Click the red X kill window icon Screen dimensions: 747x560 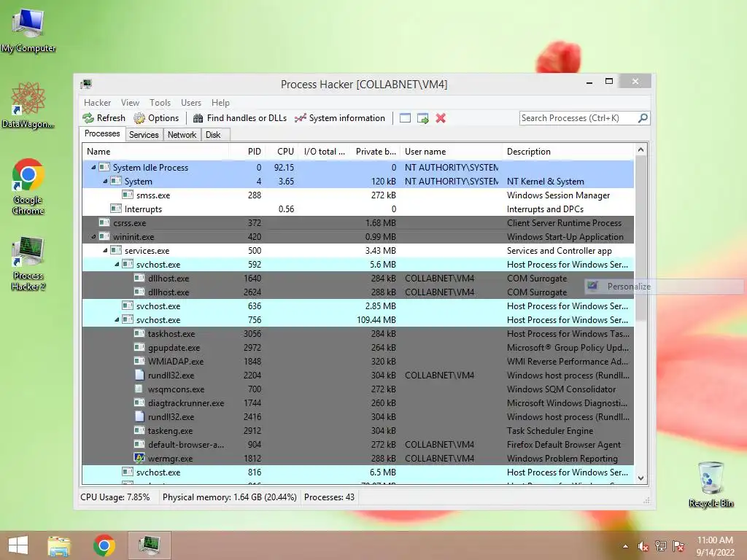click(x=441, y=118)
